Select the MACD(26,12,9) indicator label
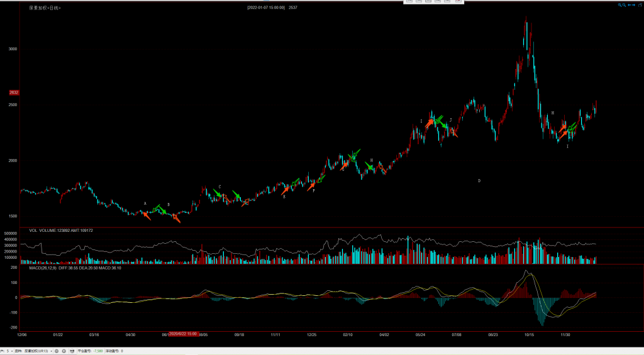Viewport: 644px width, 355px height. pos(42,268)
